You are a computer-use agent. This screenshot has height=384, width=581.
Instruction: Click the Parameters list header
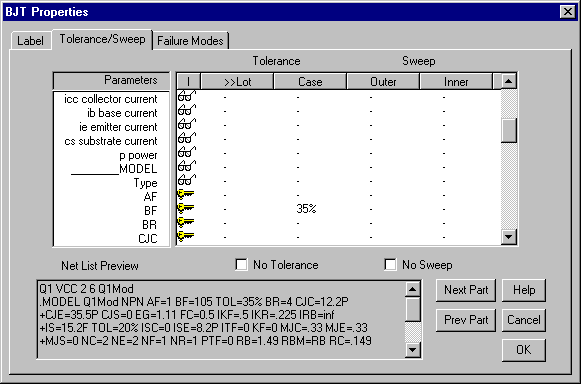click(112, 80)
